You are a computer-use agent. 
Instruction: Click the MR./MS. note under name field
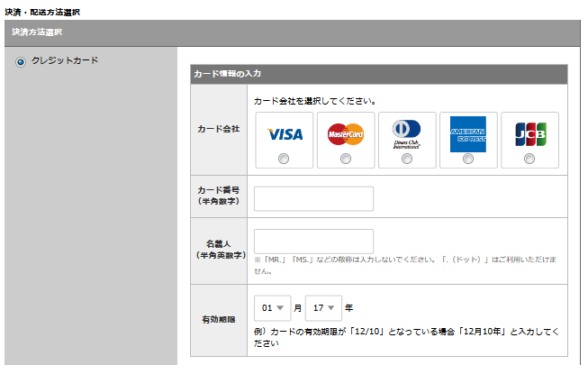405,265
